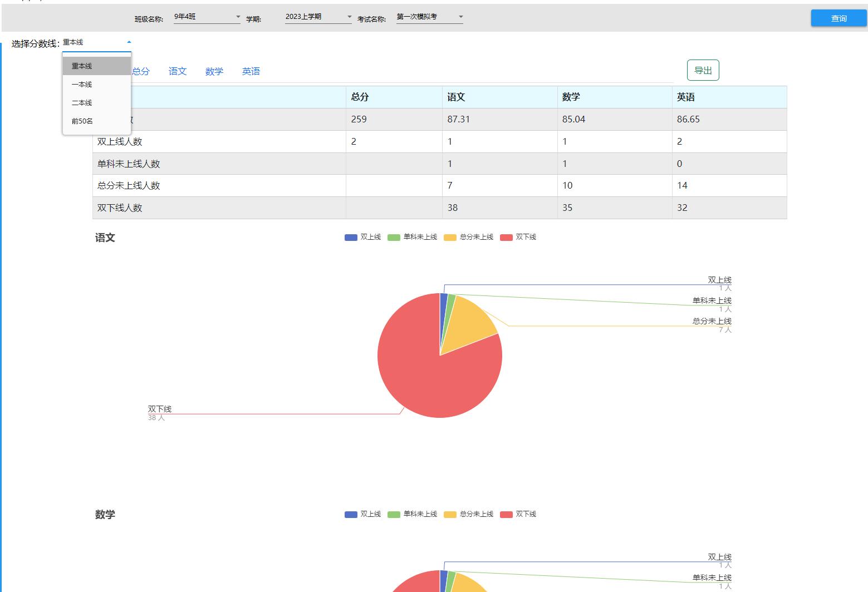868x592 pixels.
Task: Toggle 单科未上线 legend swatch in 语文 chart
Action: click(x=394, y=238)
